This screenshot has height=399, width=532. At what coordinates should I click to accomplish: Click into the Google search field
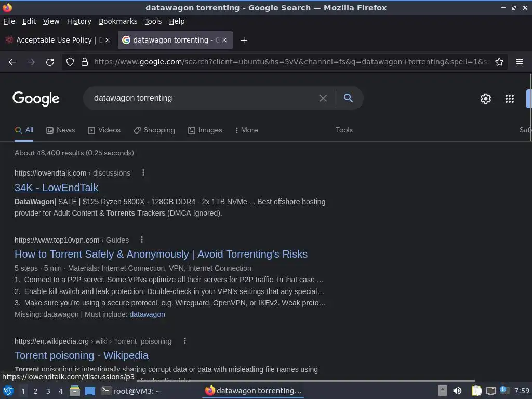[204, 98]
